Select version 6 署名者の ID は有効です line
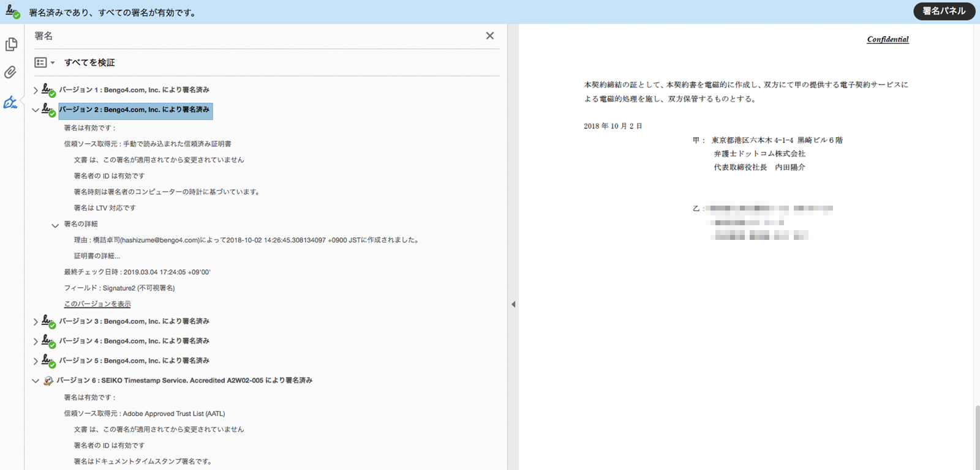 (109, 446)
